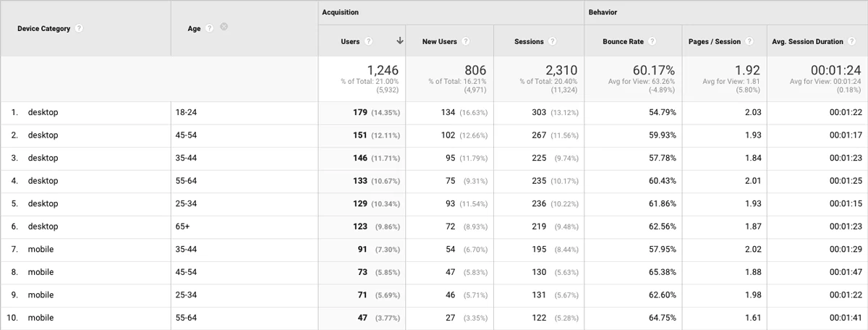Open help icon beside Sessions column
The width and height of the screenshot is (868, 330).
point(553,42)
